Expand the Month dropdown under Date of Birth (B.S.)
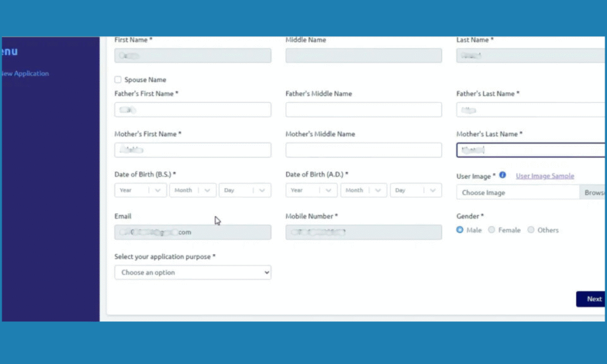Image resolution: width=607 pixels, height=364 pixels. click(192, 190)
